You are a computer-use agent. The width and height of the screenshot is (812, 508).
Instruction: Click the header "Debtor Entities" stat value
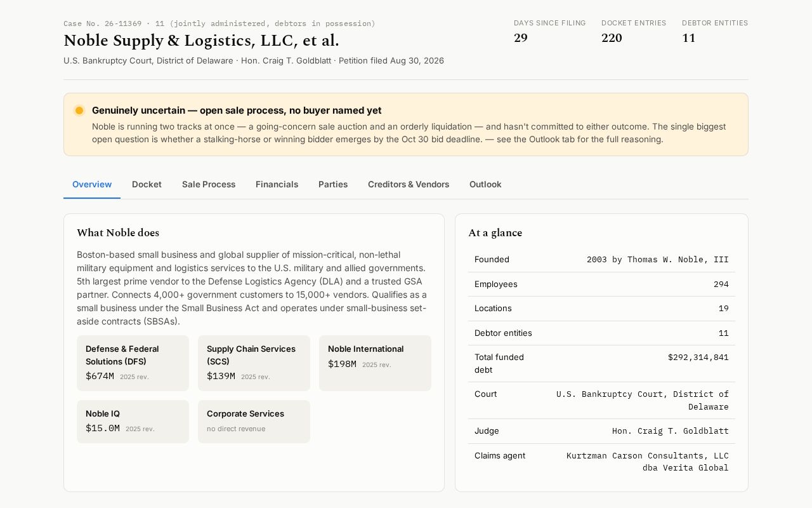point(689,38)
